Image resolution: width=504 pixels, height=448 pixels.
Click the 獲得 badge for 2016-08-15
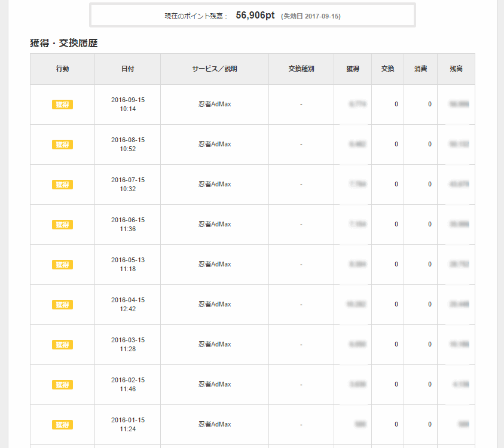62,145
